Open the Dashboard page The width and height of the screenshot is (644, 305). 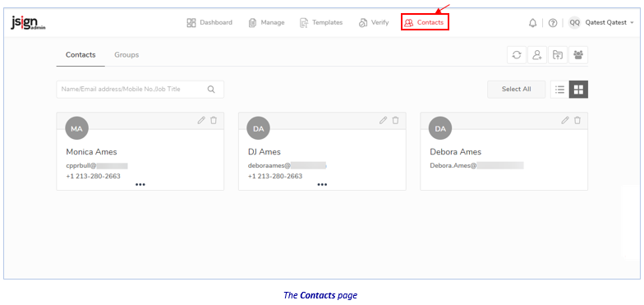tap(209, 23)
